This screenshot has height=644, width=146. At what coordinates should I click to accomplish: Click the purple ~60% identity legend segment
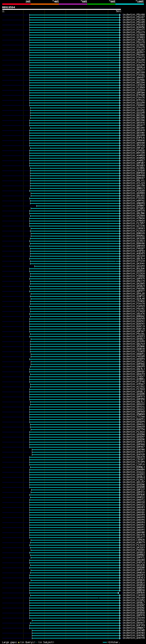point(73,4)
